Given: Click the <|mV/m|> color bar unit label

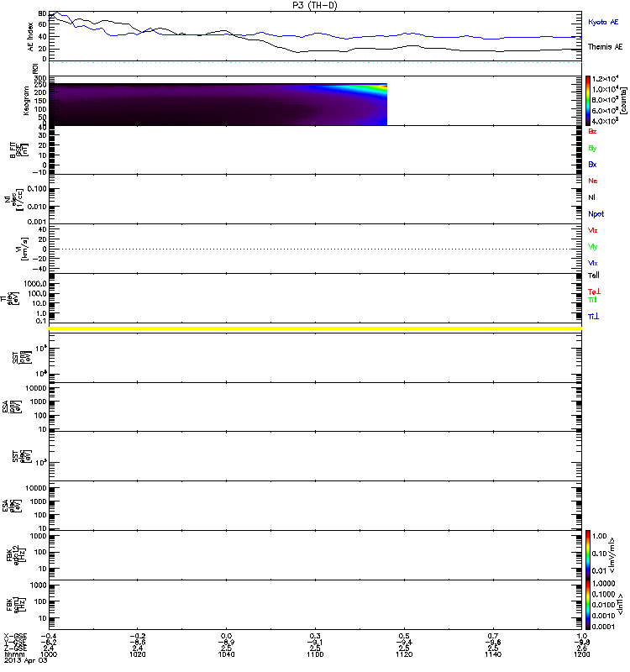Looking at the screenshot, I should [x=612, y=555].
